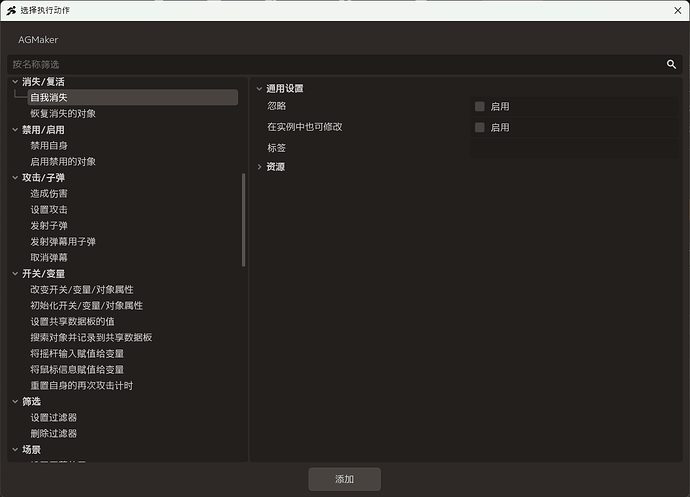
Task: Select the 发射子弹 action
Action: [49, 225]
